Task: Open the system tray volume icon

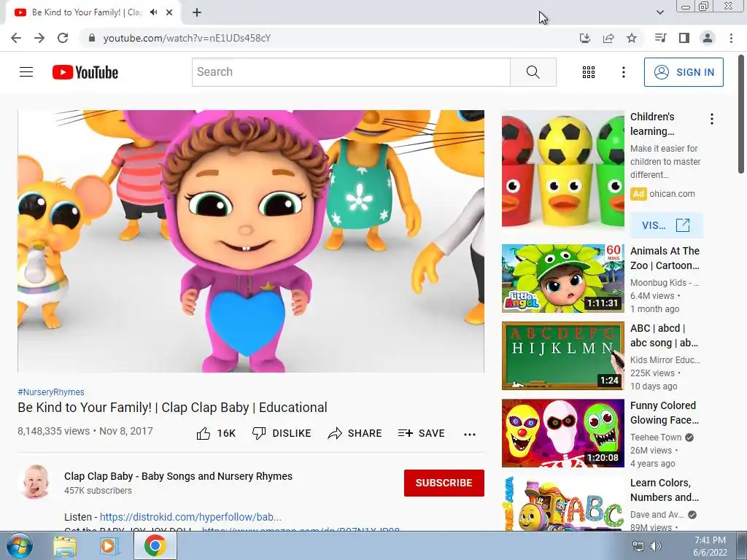Action: [x=656, y=546]
